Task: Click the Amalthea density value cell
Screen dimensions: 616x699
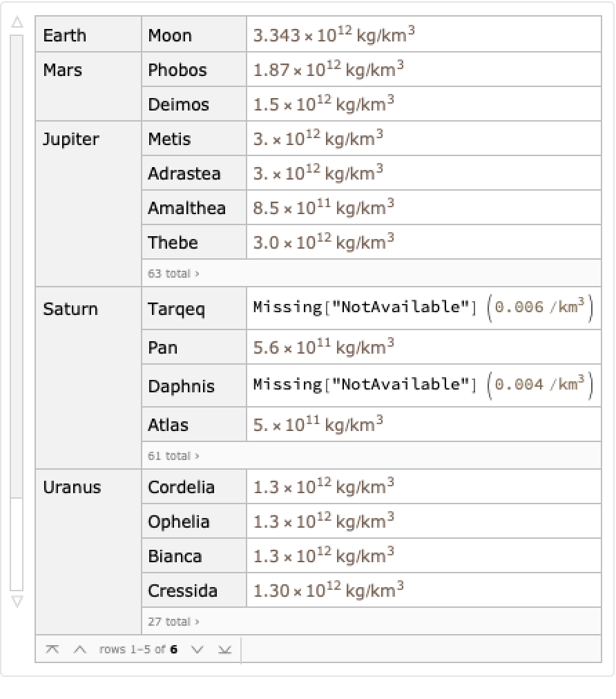Action: coord(323,208)
